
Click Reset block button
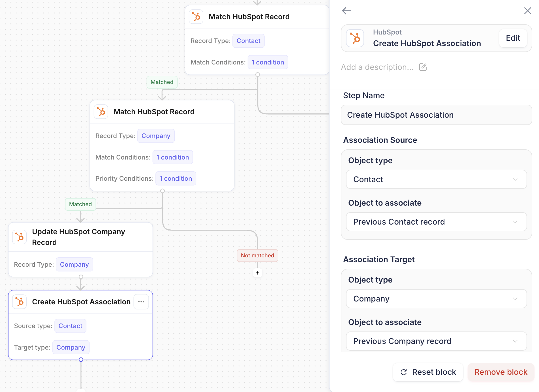(428, 372)
